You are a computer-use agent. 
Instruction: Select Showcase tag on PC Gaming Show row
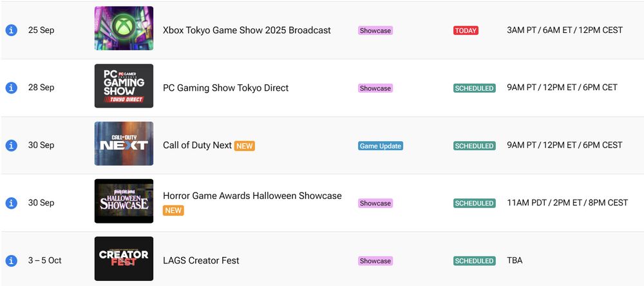click(375, 88)
